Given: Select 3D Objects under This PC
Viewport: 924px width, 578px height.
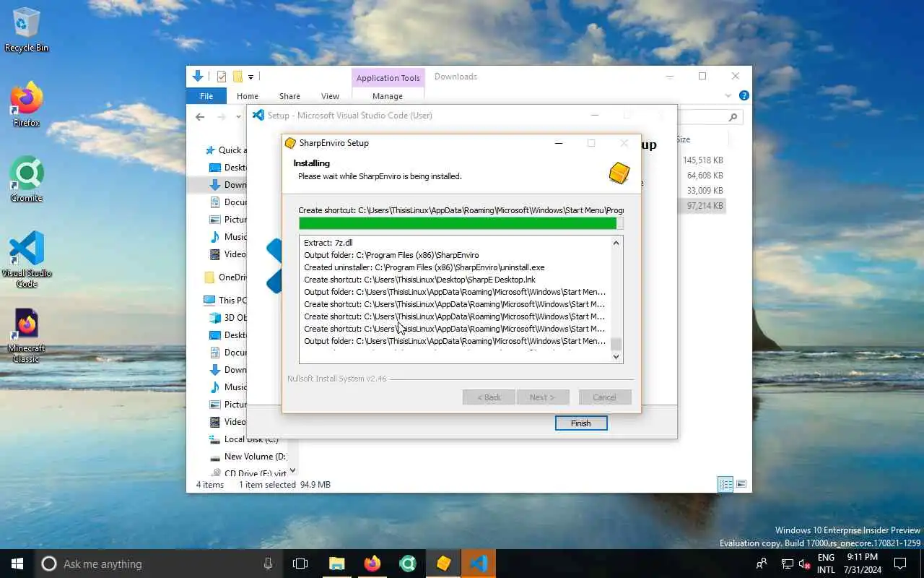Looking at the screenshot, I should click(228, 317).
